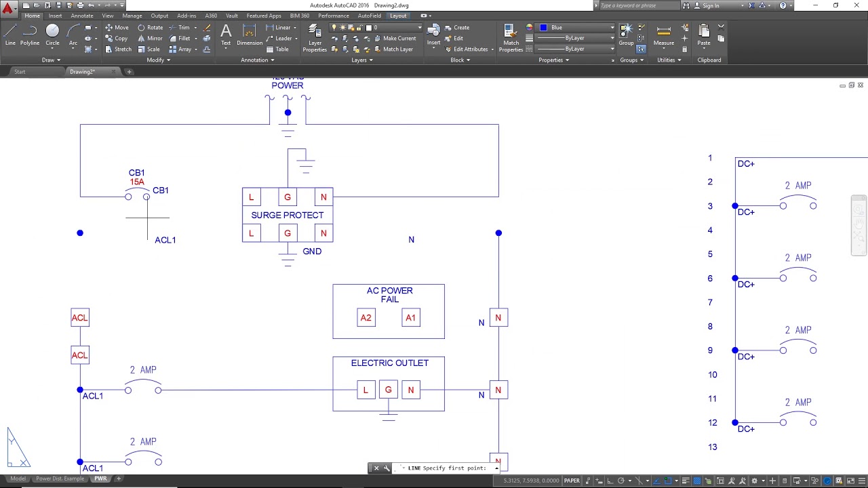Open the Start file tab
The width and height of the screenshot is (868, 488).
click(20, 72)
